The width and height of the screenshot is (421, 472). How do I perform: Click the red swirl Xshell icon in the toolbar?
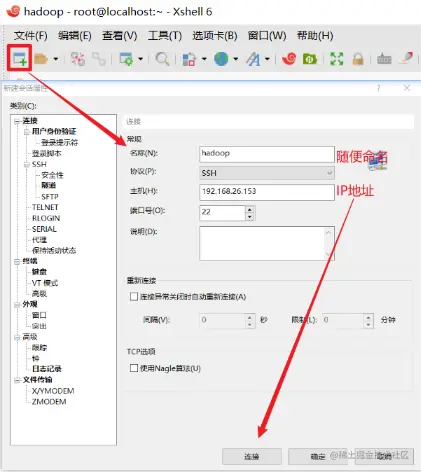click(x=289, y=59)
